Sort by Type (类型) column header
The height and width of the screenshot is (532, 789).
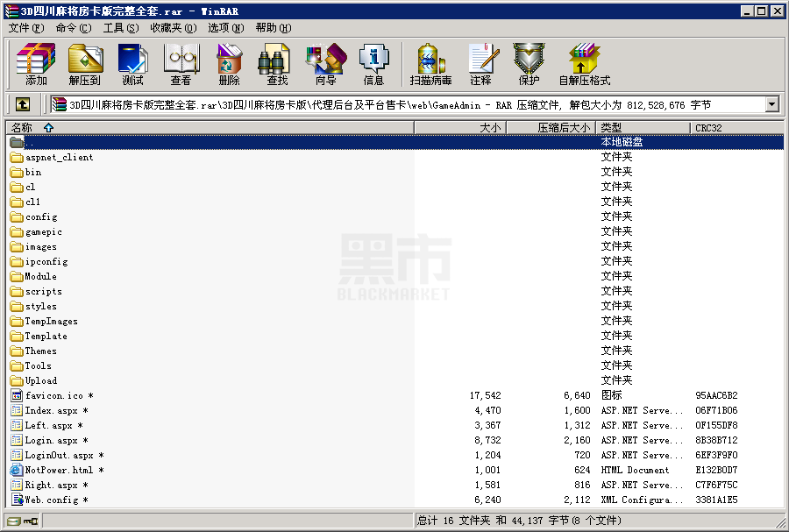643,128
